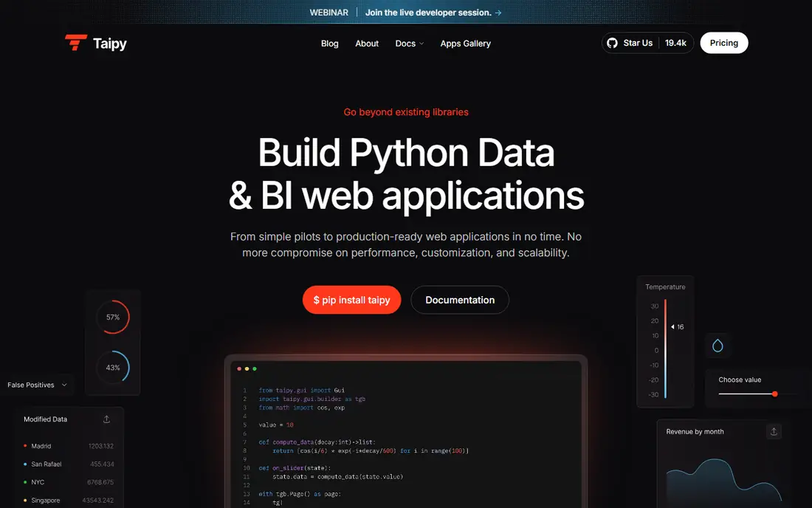Click value 43543.242 in Singapore row
This screenshot has height=508, width=812.
98,500
